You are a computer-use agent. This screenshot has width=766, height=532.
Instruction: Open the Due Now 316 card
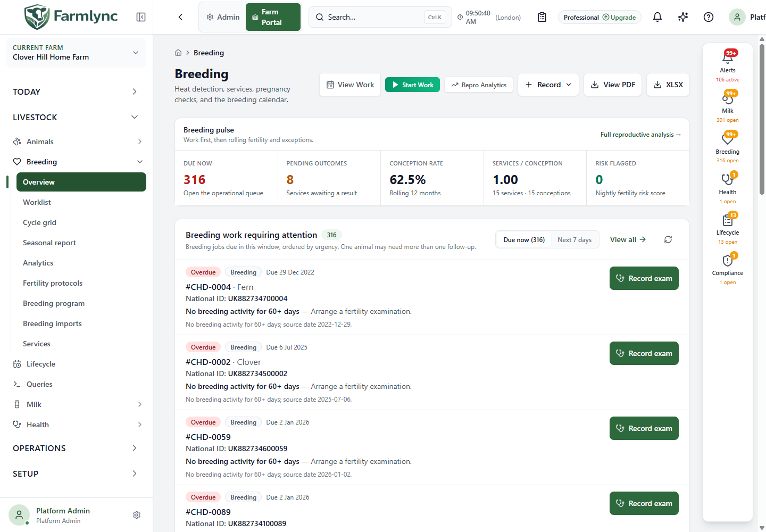coord(227,178)
